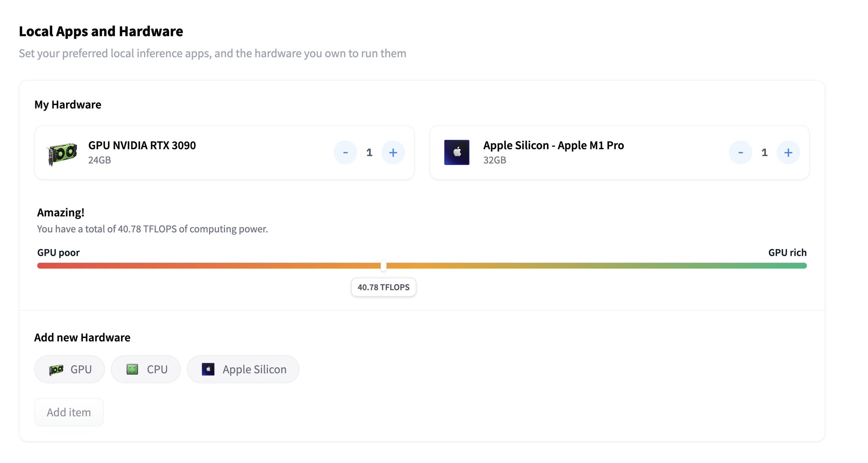868x463 pixels.
Task: Select CPU as new hardware type
Action: click(x=146, y=369)
